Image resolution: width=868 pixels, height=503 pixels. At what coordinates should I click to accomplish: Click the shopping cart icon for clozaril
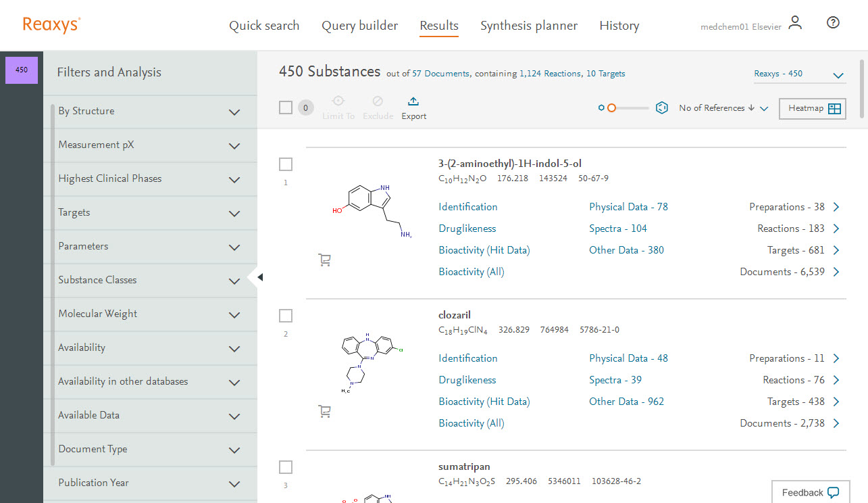coord(324,411)
